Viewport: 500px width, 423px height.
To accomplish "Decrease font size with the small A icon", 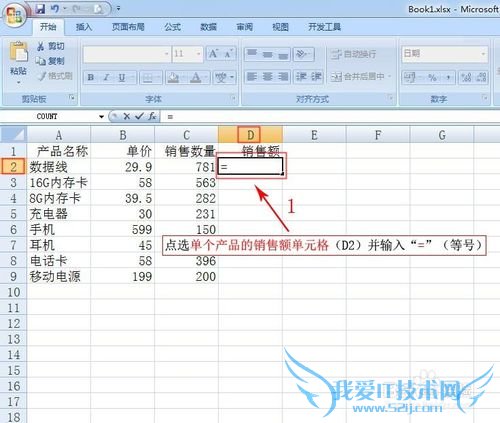I will 228,54.
